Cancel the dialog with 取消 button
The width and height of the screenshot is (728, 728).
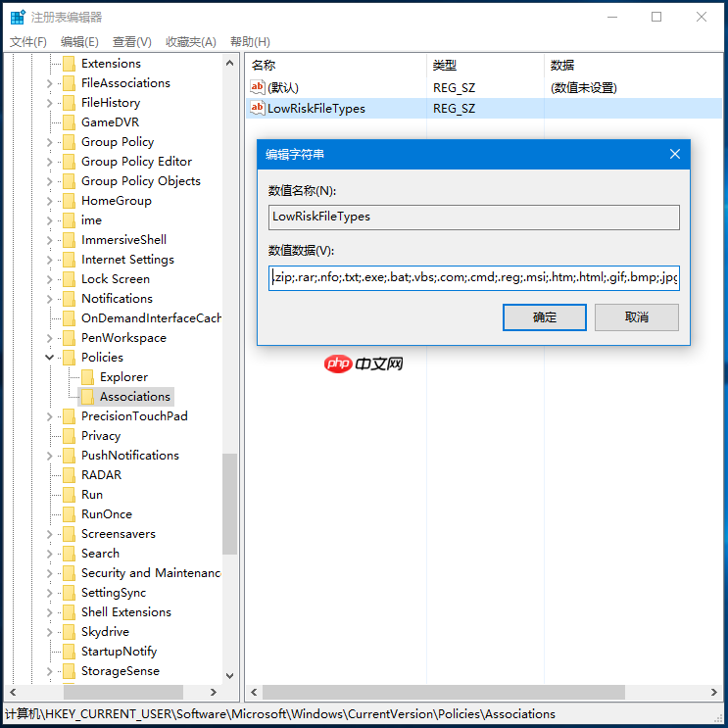637,317
